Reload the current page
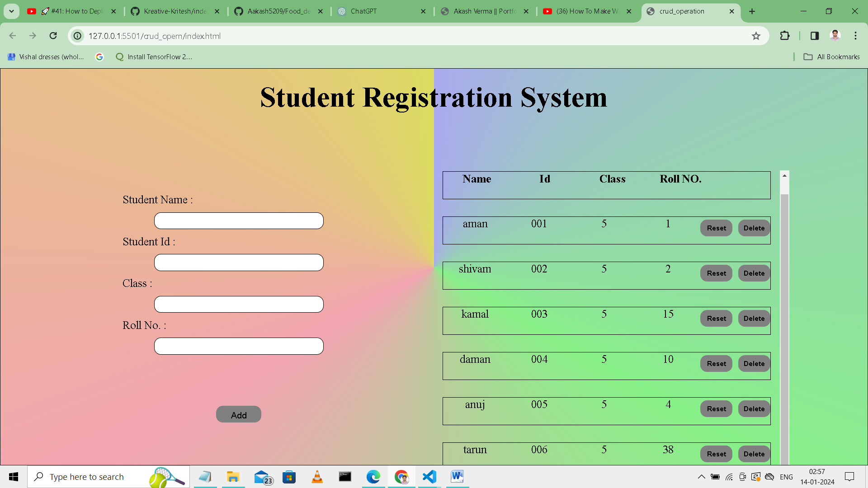This screenshot has width=868, height=488. tap(53, 36)
